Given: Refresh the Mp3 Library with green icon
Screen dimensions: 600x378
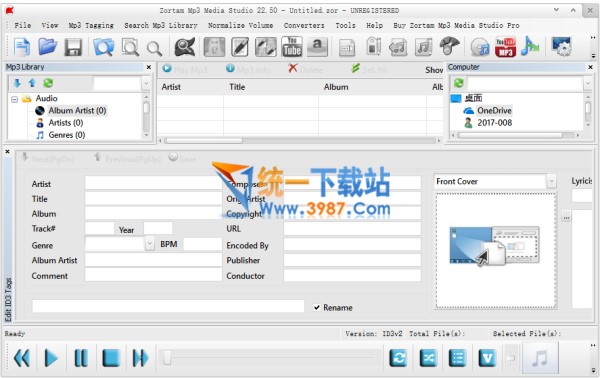Looking at the screenshot, I should (48, 83).
